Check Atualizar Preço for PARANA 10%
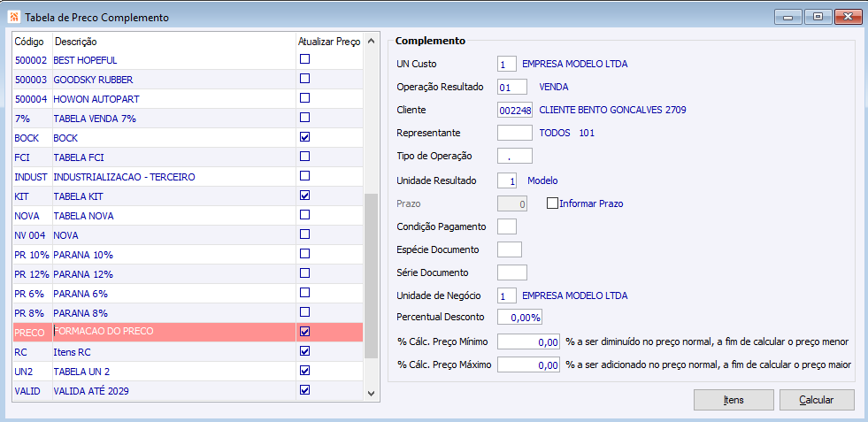 pyautogui.click(x=305, y=254)
